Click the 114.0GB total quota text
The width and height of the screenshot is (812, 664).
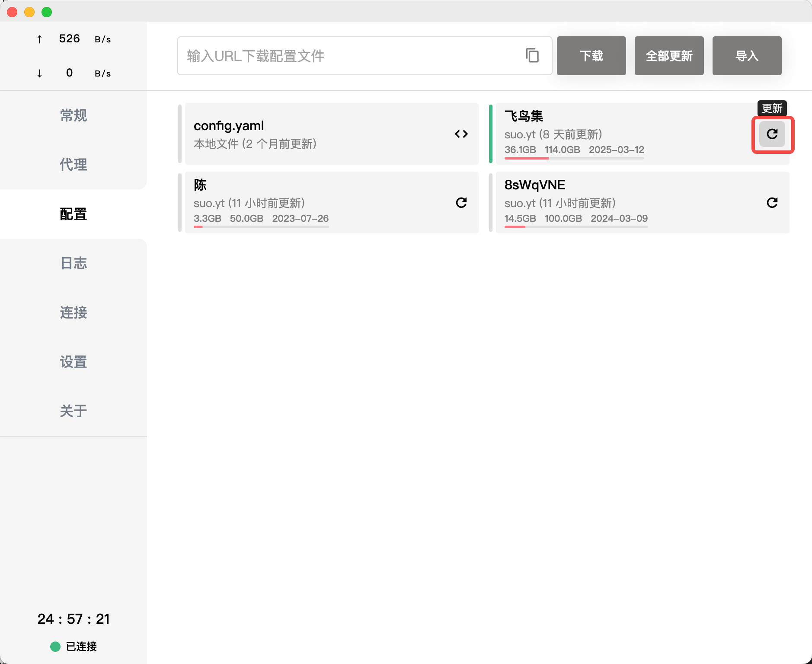point(562,150)
